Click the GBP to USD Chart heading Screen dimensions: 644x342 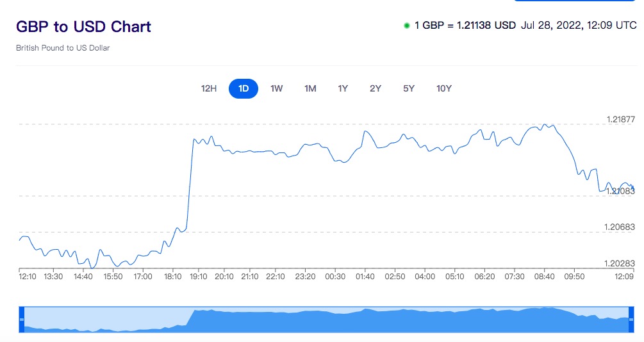(x=83, y=27)
